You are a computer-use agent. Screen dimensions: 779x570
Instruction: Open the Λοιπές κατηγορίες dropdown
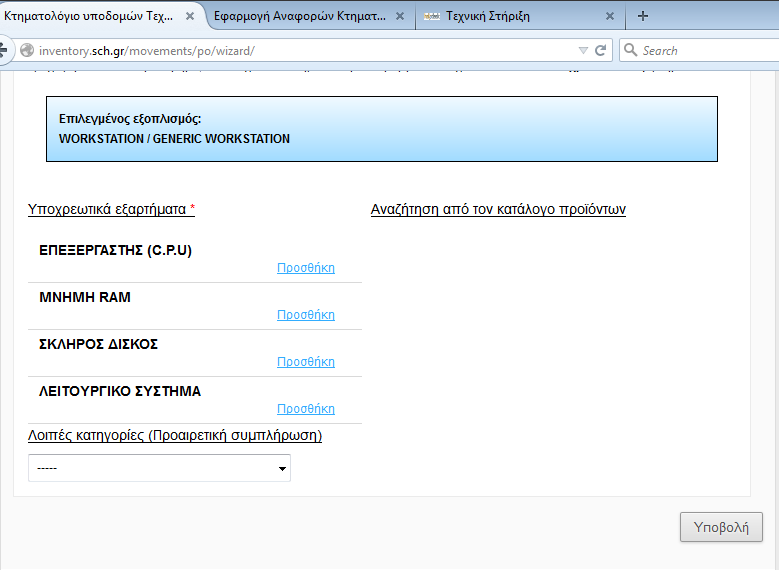(159, 468)
